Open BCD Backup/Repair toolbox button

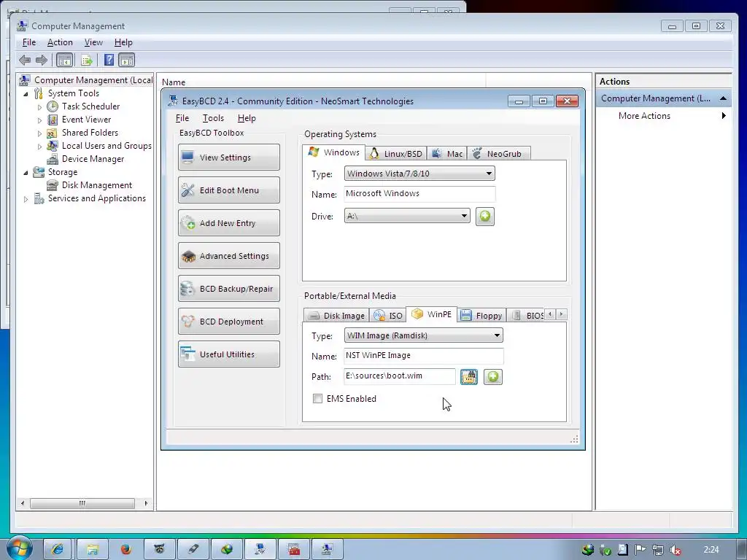click(228, 289)
